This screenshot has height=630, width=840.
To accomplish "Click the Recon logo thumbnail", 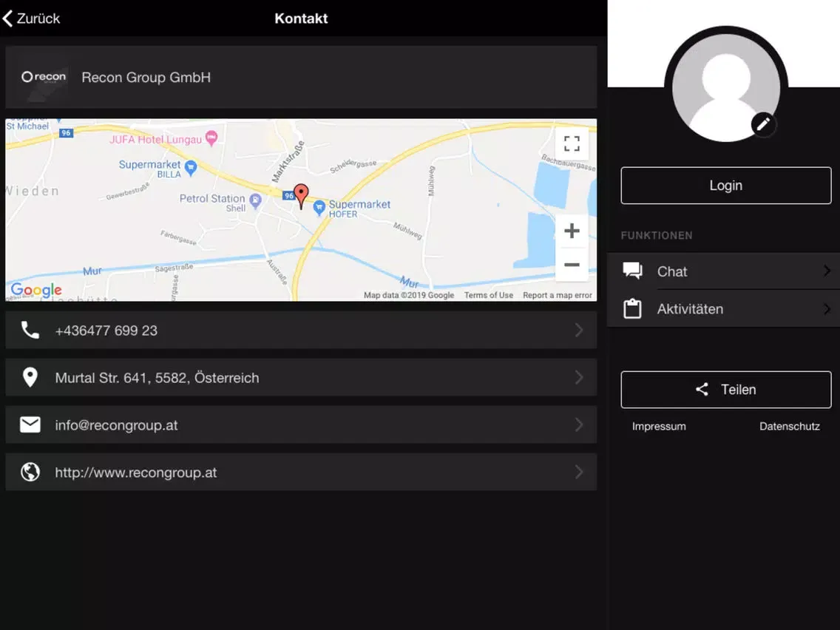I will [44, 77].
